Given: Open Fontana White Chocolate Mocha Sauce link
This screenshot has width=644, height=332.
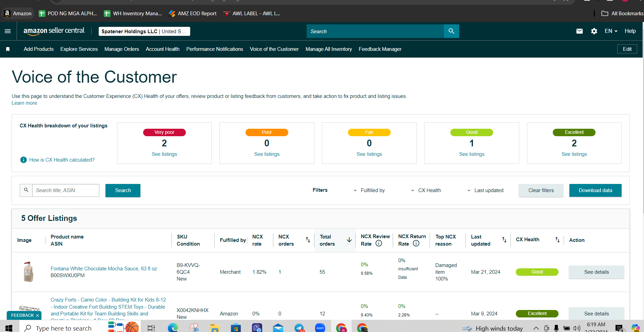Looking at the screenshot, I should pos(104,269).
